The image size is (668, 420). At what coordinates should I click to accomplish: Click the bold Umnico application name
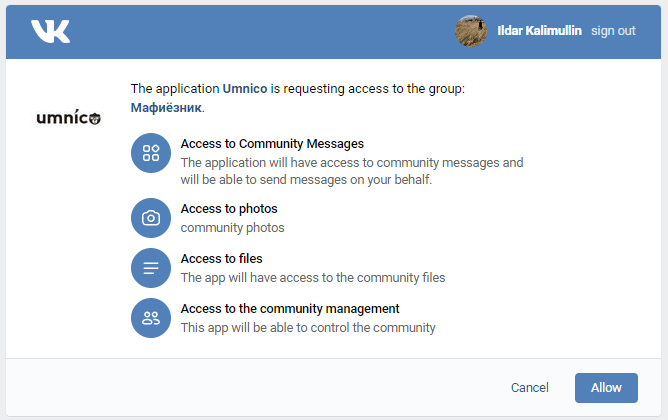tap(246, 89)
